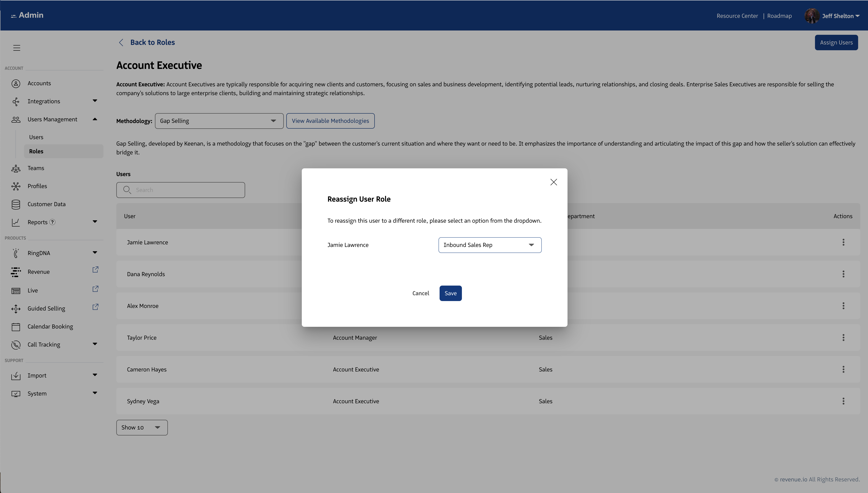Click the Accounts sidebar icon
Image resolution: width=868 pixels, height=493 pixels.
coord(16,83)
